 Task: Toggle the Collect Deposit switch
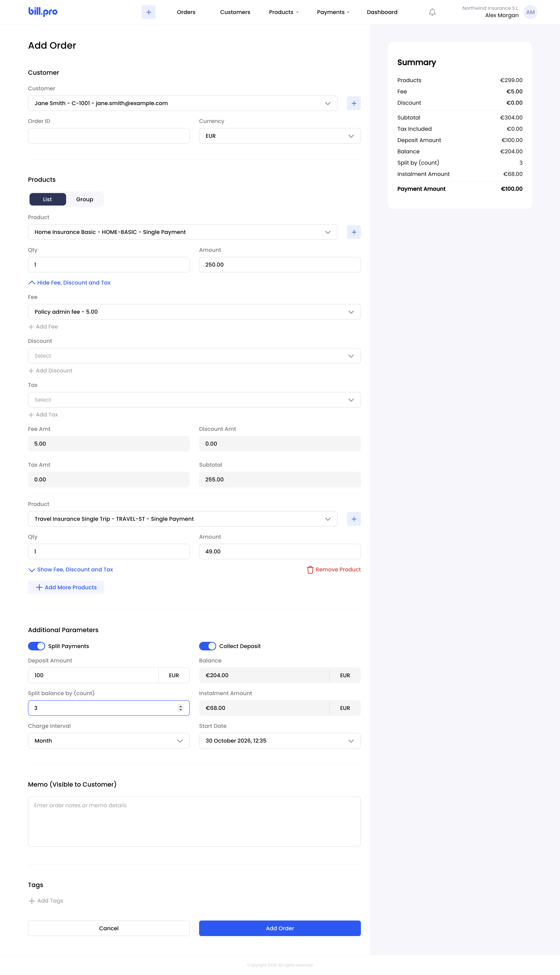pyautogui.click(x=208, y=646)
